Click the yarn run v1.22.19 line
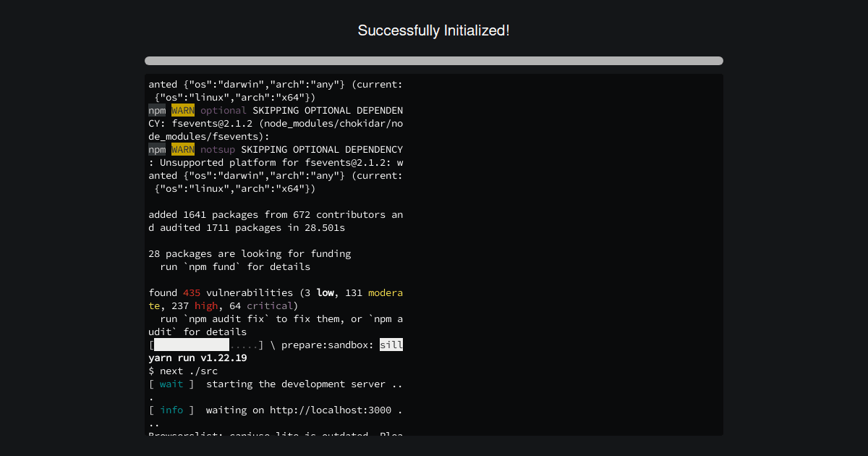This screenshot has width=868, height=456. coord(197,358)
